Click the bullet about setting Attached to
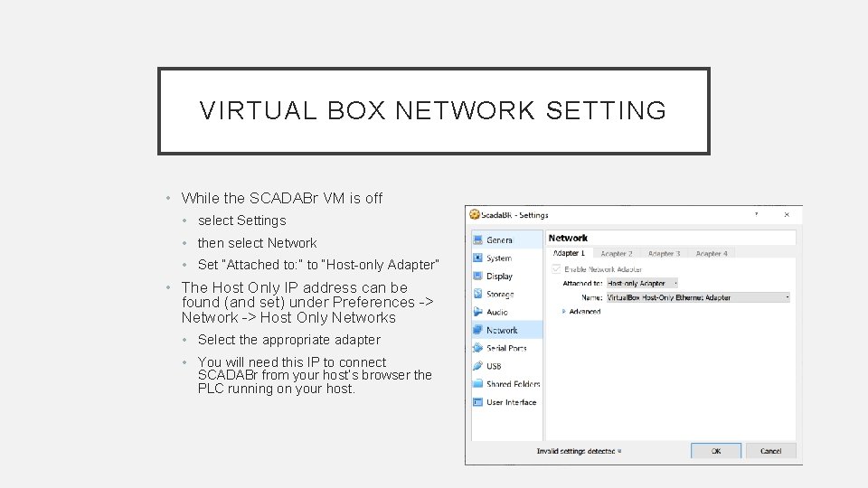Viewport: 868px width, 488px height. 318,265
